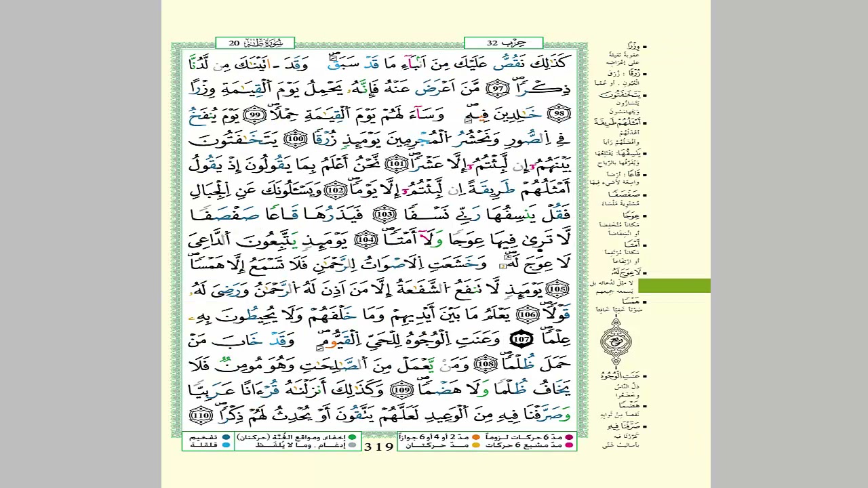Click page number 319
Screen dimensions: 868x488
379,447
